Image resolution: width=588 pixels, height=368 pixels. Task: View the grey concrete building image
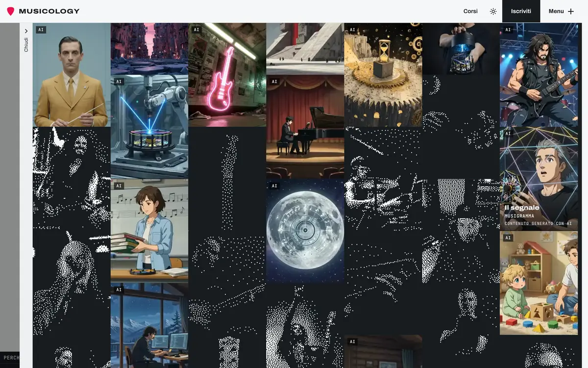[x=305, y=49]
